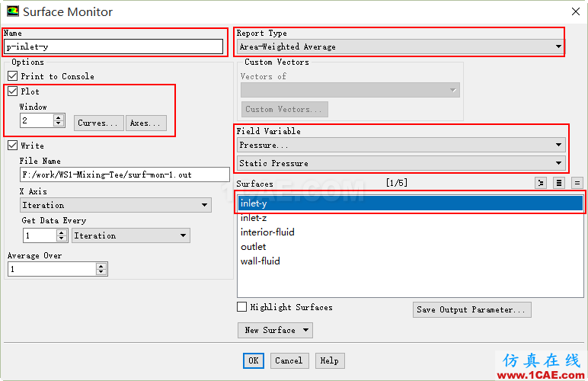Open the Get Data Every unit dropdown
The height and width of the screenshot is (381, 588).
130,235
